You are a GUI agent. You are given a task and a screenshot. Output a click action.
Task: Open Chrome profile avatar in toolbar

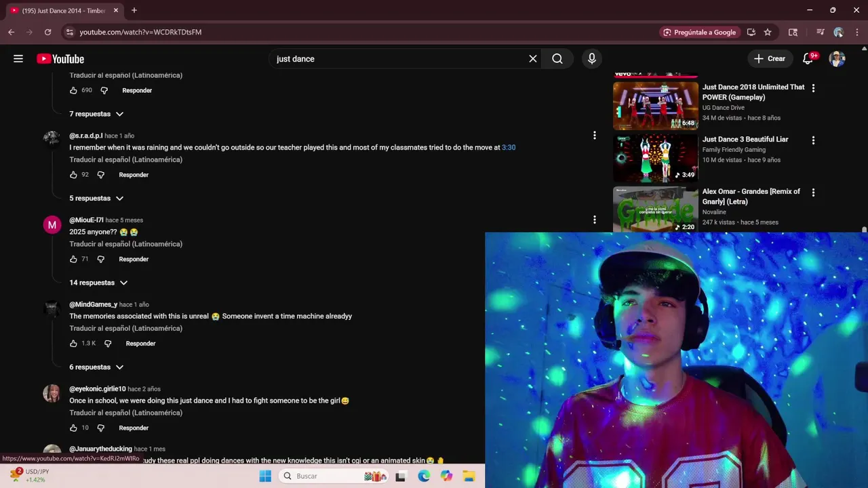pyautogui.click(x=839, y=32)
